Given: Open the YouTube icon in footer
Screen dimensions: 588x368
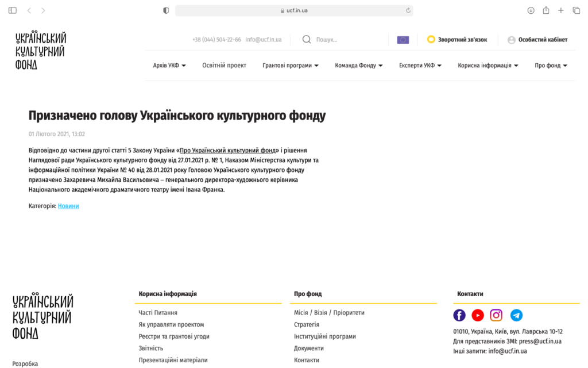Looking at the screenshot, I should (x=478, y=316).
